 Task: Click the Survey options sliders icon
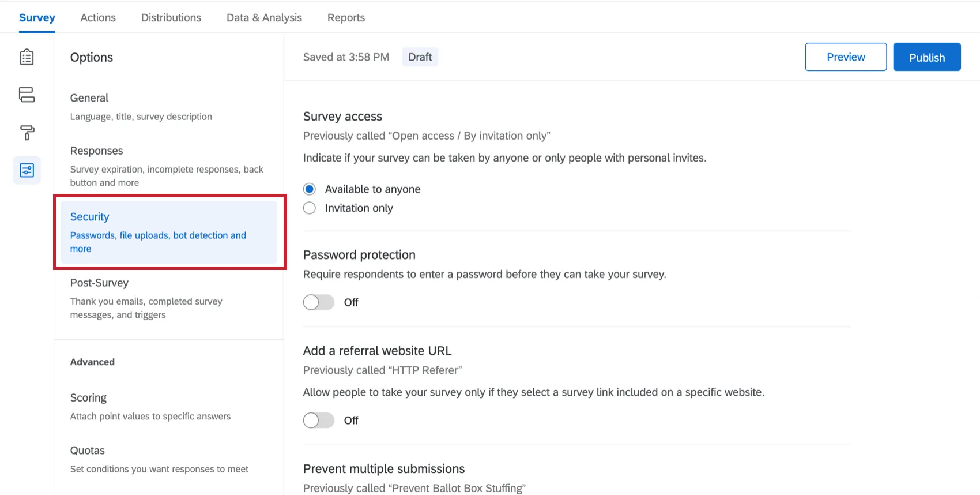point(27,170)
